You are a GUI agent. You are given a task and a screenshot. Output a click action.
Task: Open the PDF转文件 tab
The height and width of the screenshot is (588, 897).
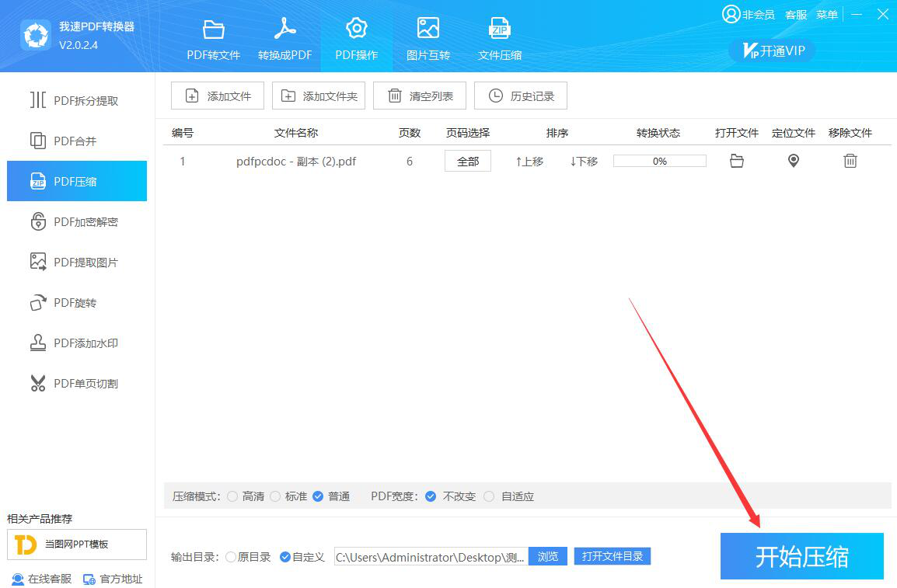[x=214, y=40]
